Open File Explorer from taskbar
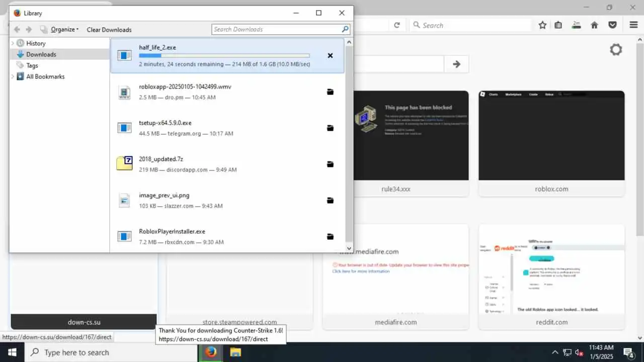 click(235, 352)
